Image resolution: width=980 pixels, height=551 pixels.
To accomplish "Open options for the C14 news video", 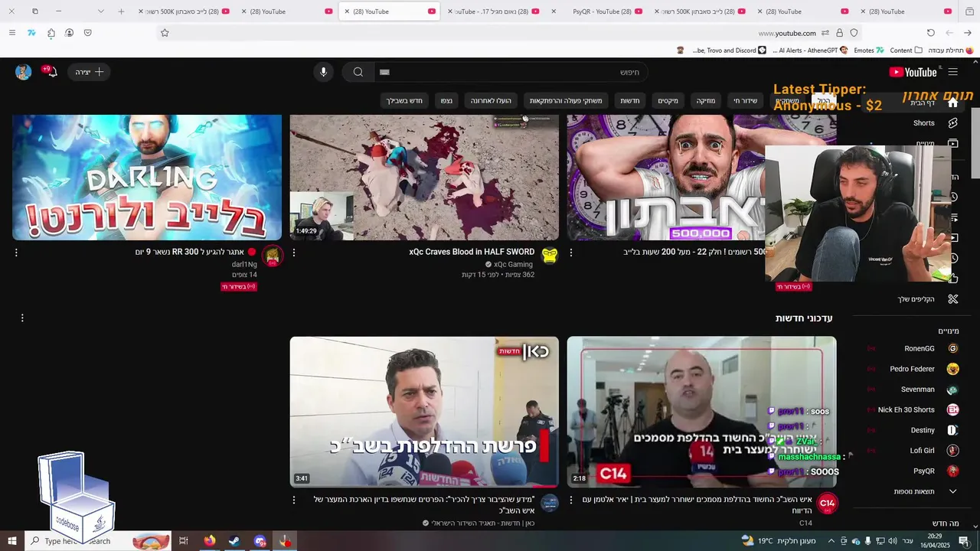I will click(570, 500).
